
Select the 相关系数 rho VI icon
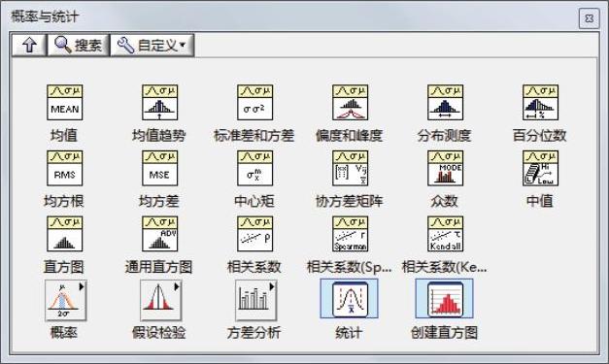coord(254,234)
